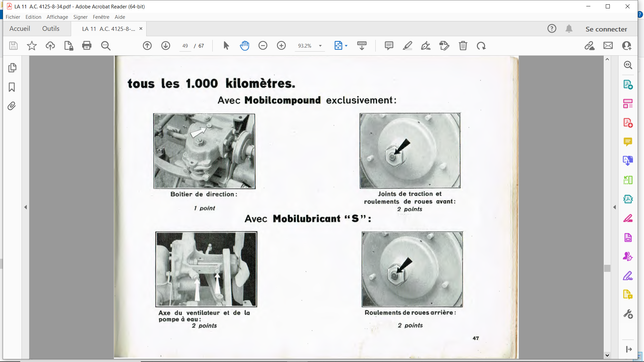Click the Zoom in plus icon

tap(281, 46)
